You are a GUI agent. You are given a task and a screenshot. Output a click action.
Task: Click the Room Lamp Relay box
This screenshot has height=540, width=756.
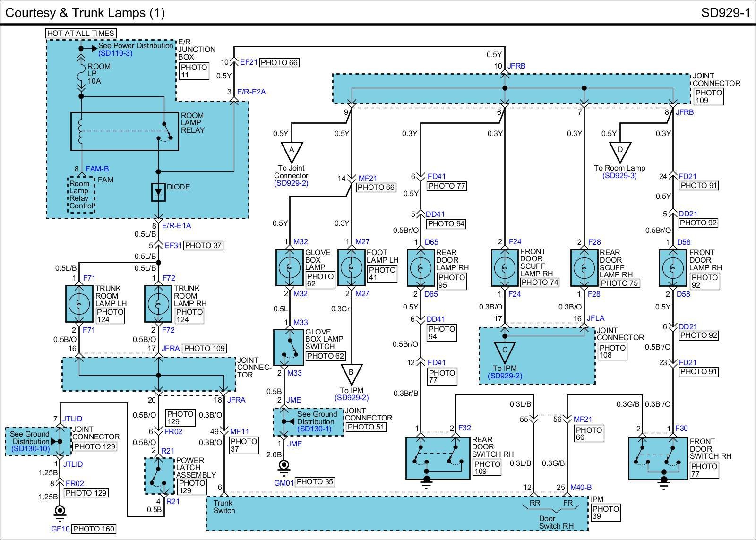[x=125, y=131]
